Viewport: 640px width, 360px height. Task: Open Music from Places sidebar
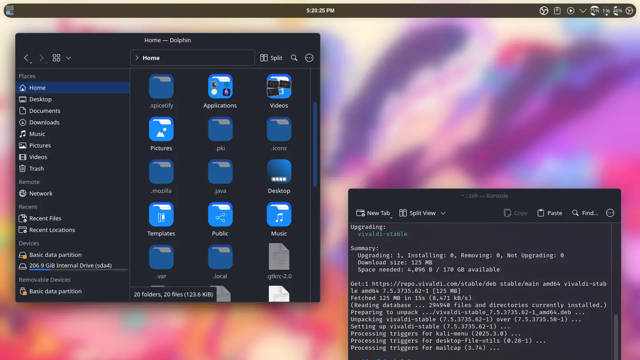click(73, 134)
